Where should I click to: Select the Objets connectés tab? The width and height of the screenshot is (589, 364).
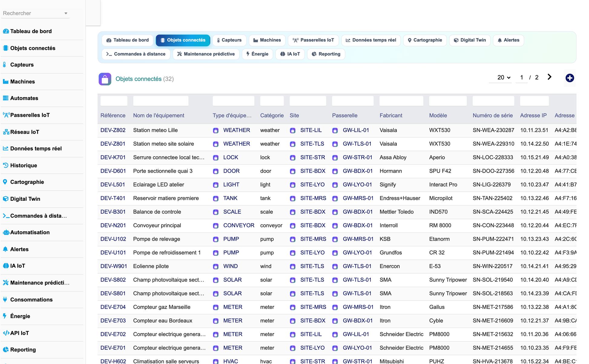coord(183,40)
